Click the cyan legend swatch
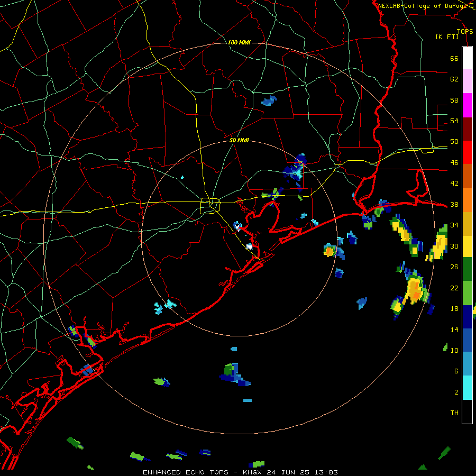Screen dimensions: 476x476 click(x=467, y=388)
